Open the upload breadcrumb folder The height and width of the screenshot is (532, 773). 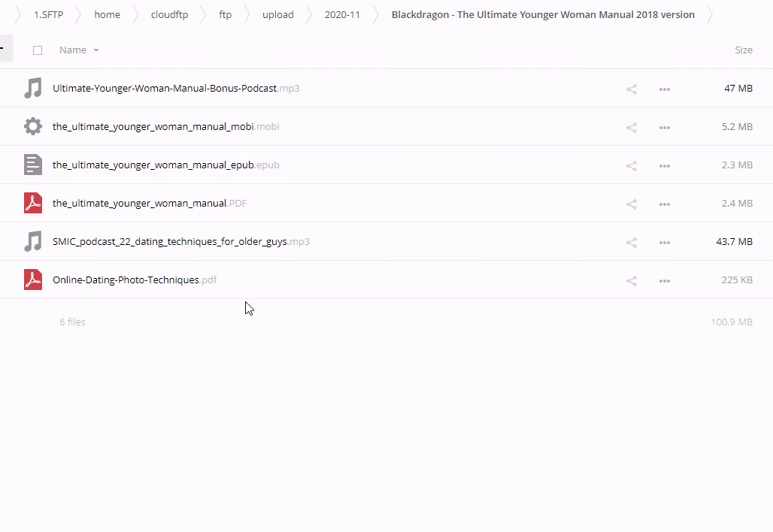click(277, 14)
